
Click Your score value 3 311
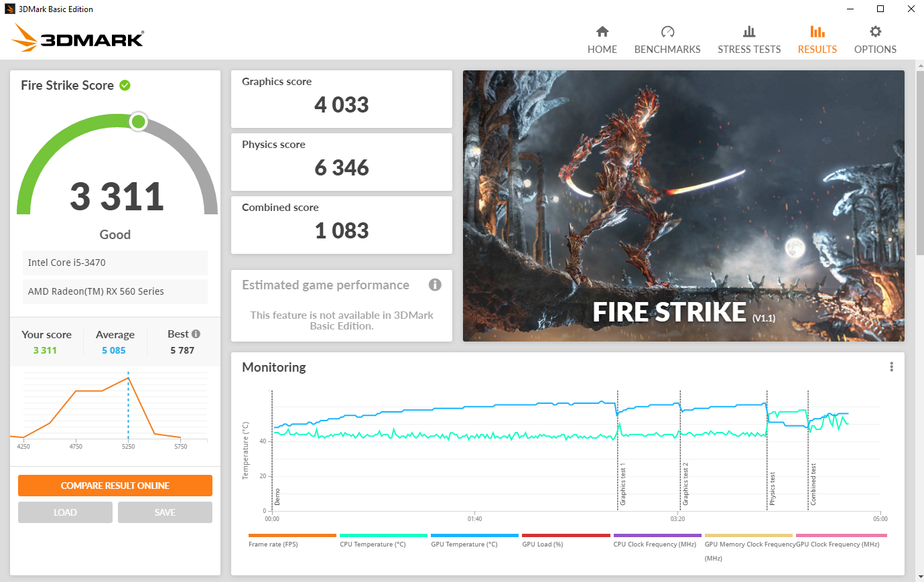coord(45,350)
